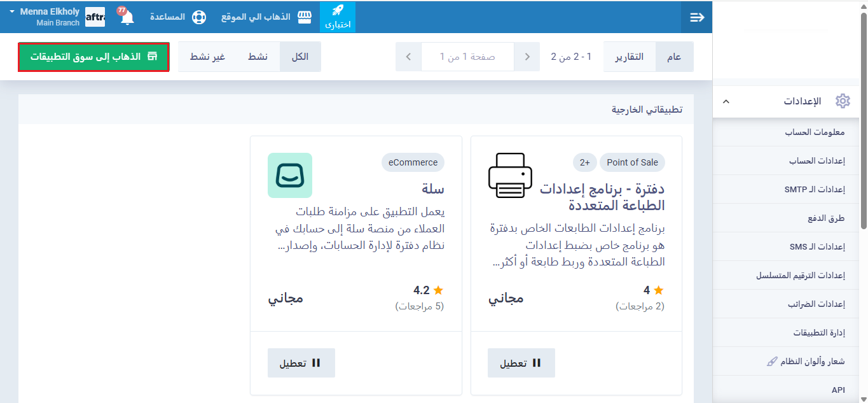Click the page number input field
Screen dimensions: 868x403
[467, 57]
